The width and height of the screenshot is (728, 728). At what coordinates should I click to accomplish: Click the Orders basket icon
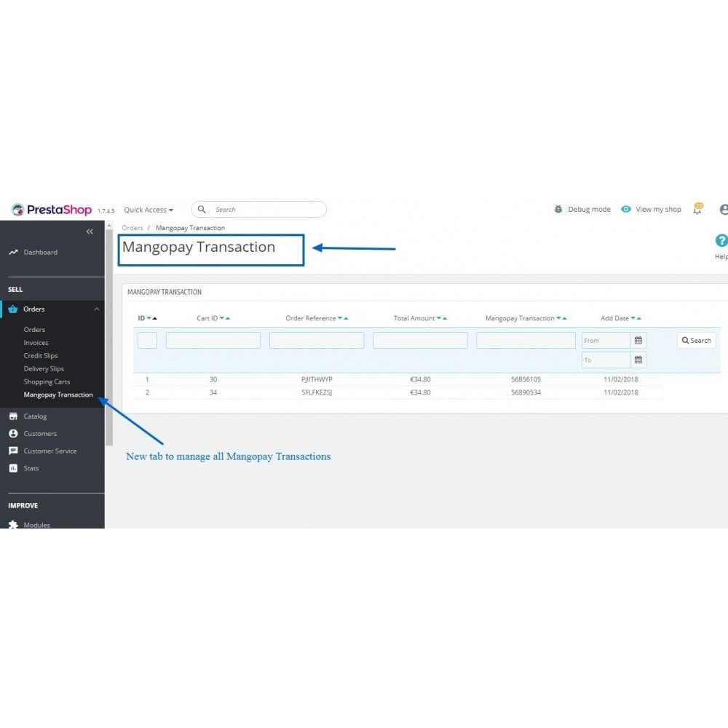[13, 309]
